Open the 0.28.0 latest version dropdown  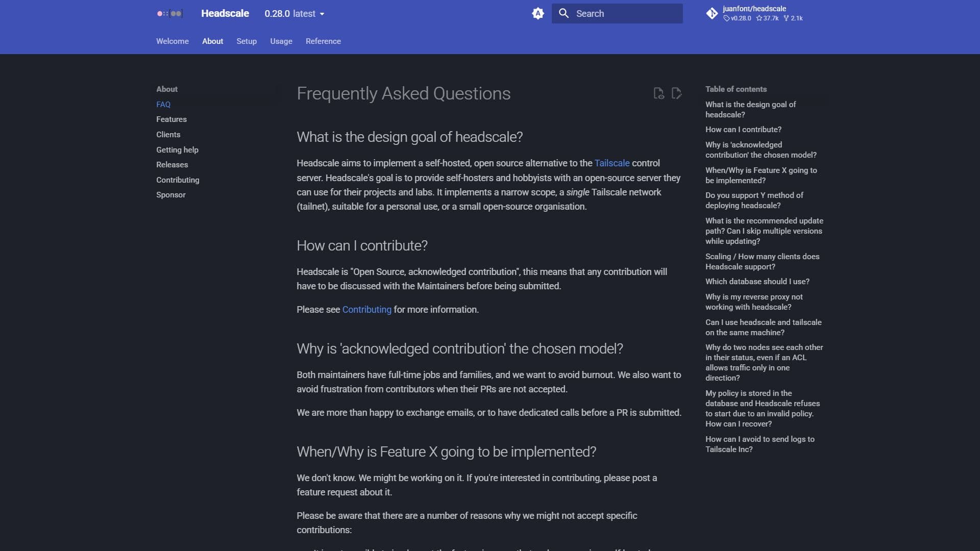pos(295,14)
